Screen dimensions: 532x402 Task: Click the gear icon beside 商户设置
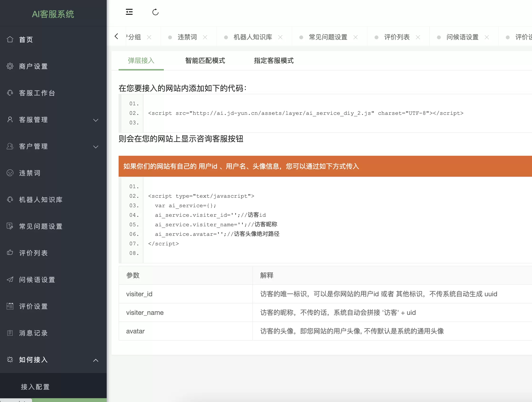pyautogui.click(x=10, y=66)
